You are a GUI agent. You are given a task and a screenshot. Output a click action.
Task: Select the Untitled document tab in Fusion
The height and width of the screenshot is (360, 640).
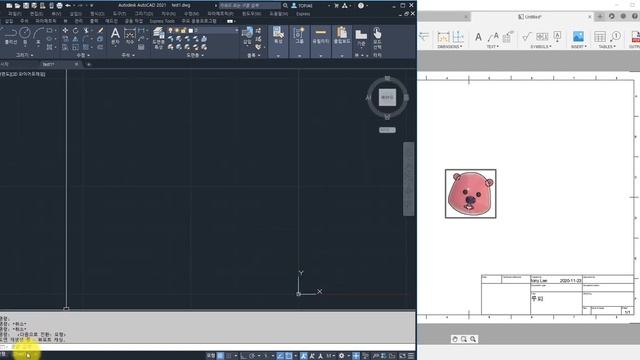click(533, 17)
